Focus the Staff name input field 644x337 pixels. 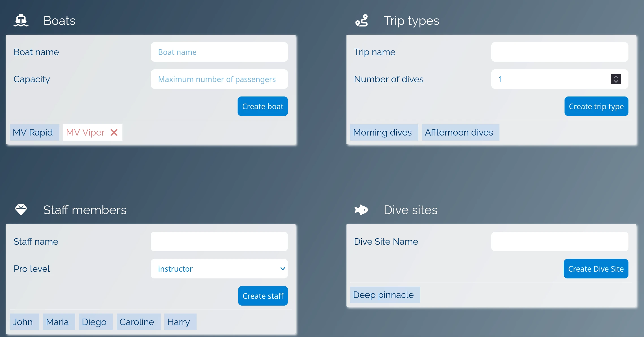click(219, 242)
